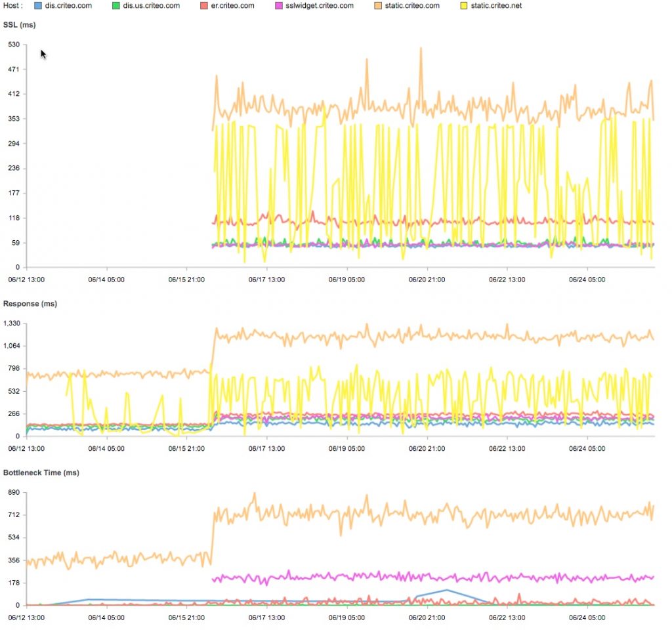Click the 178 y-axis value on Bottleneck chart
Screen dimensions: 672x630
click(x=14, y=583)
